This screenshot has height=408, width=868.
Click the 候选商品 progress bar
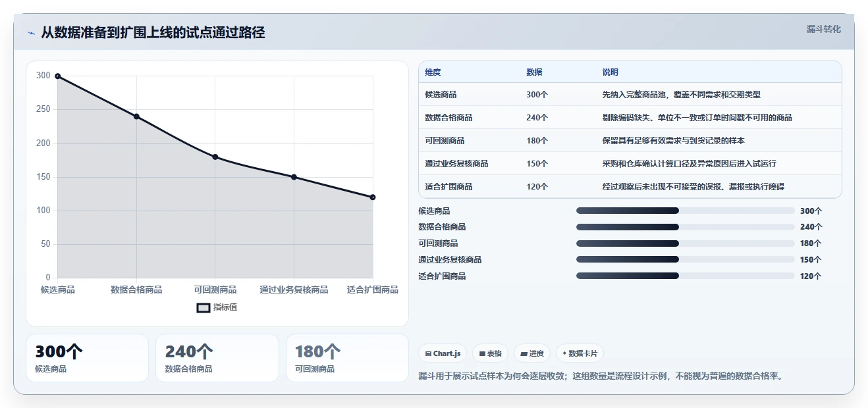[685, 211]
